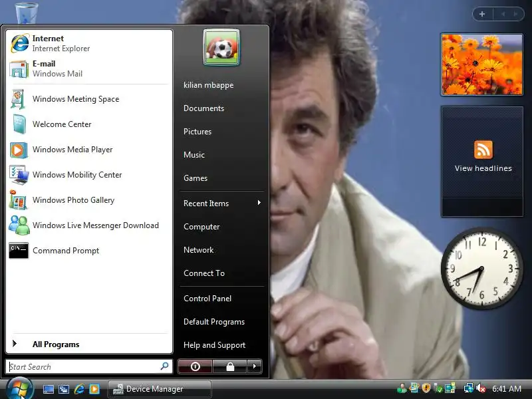Expand All Programs list
The width and height of the screenshot is (532, 399).
tap(89, 344)
